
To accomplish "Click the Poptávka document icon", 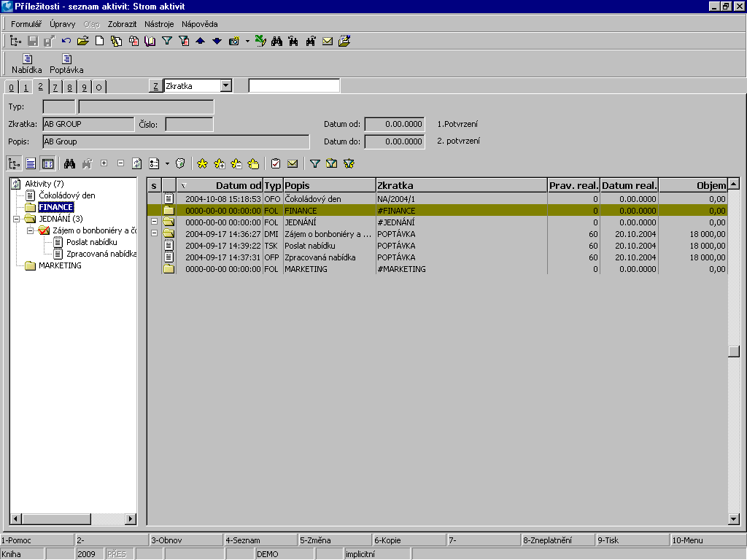I will (x=66, y=59).
